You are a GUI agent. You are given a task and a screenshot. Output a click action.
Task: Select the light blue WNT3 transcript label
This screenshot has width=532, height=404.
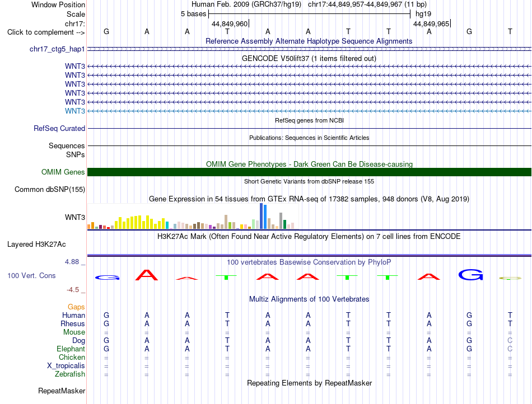[75, 111]
